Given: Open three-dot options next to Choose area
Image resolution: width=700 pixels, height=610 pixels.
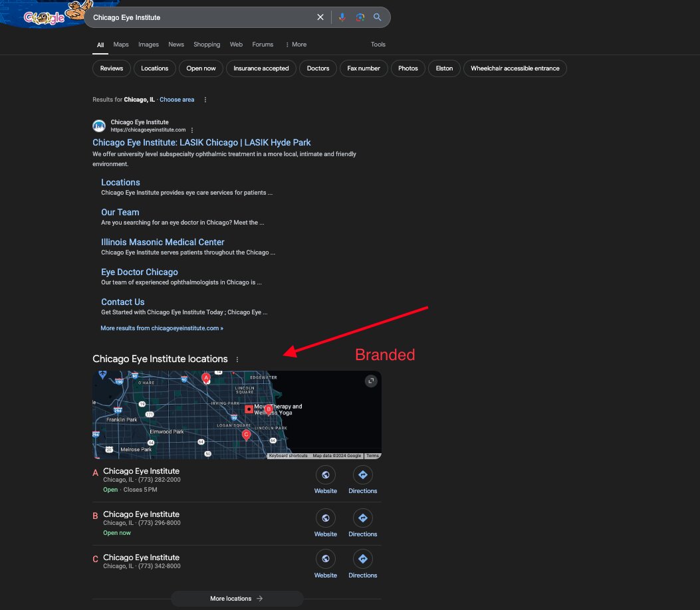Looking at the screenshot, I should [205, 100].
